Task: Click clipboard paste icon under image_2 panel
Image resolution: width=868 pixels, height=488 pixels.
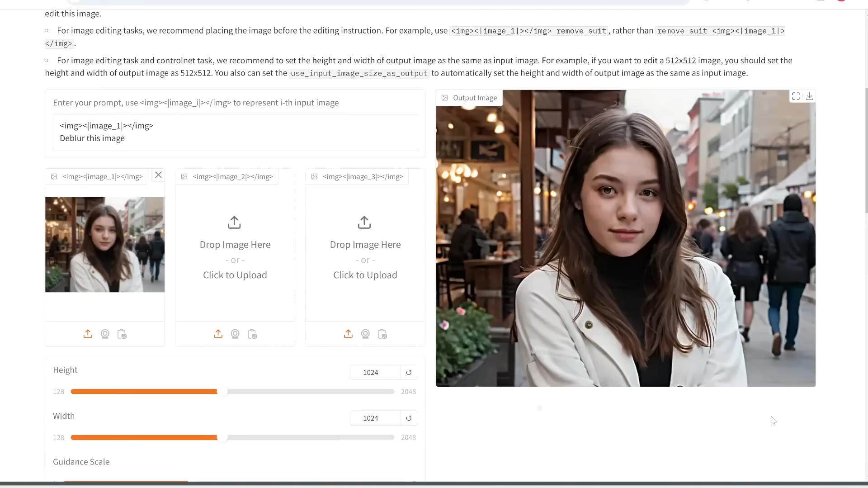Action: pyautogui.click(x=252, y=334)
